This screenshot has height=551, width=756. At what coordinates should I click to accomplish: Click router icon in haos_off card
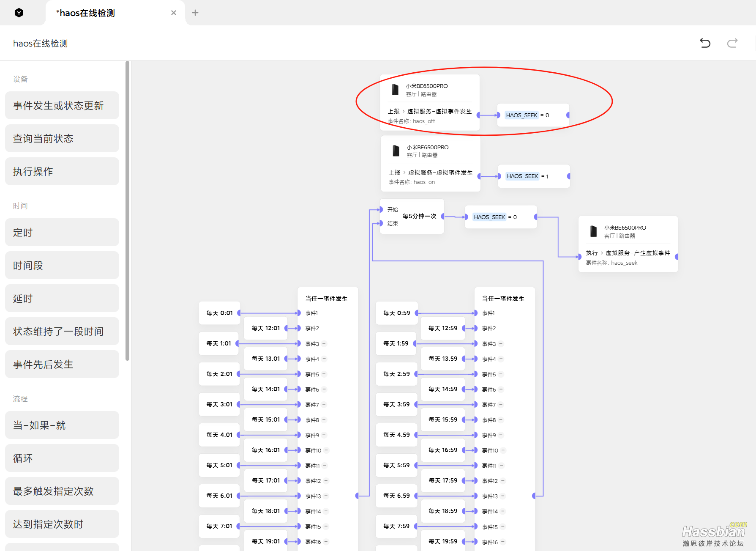click(x=395, y=90)
